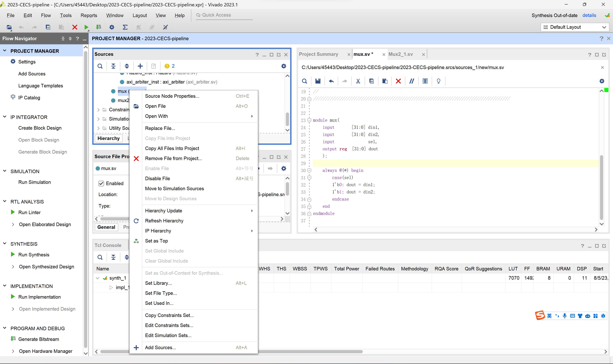This screenshot has height=364, width=613.
Task: Click the Quick Access search field
Action: (224, 15)
